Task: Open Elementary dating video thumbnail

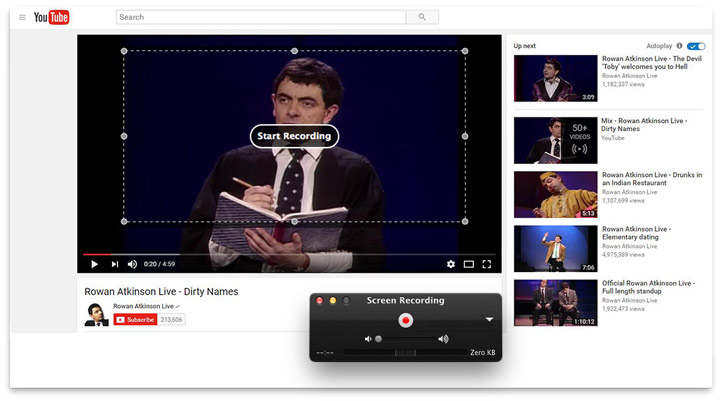Action: click(556, 249)
